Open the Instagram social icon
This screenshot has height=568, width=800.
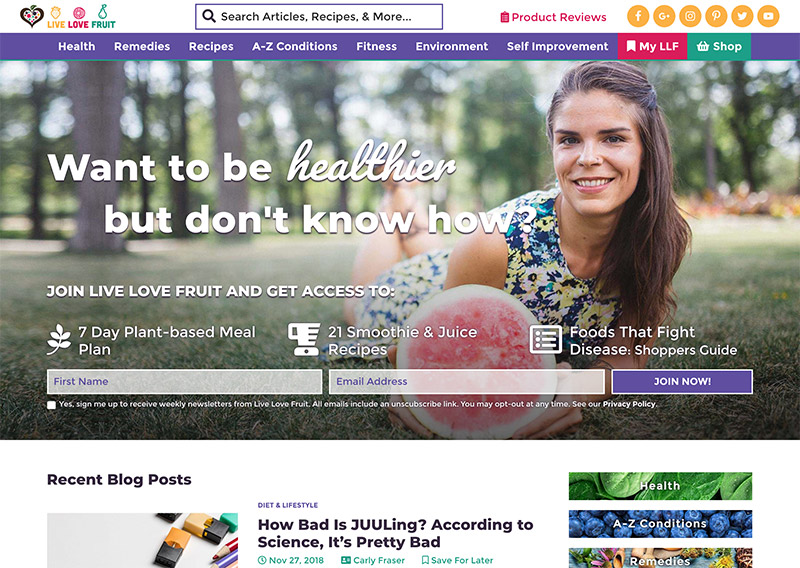click(x=690, y=16)
